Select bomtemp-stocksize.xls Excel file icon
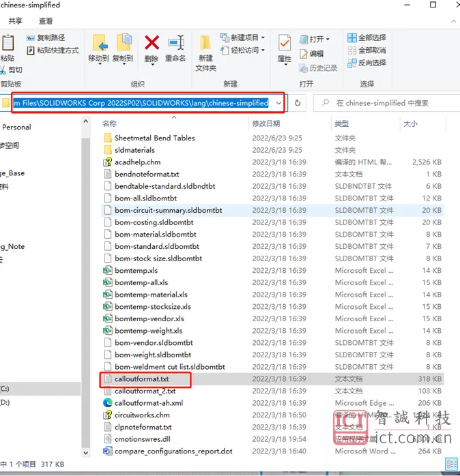Screen dimensions: 460x476 pos(108,307)
